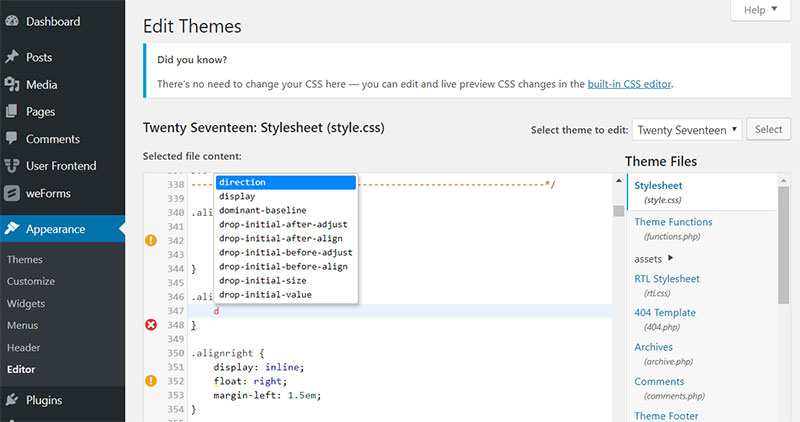Viewport: 800px width, 422px height.
Task: Click line number 349 in gutter
Action: click(176, 339)
